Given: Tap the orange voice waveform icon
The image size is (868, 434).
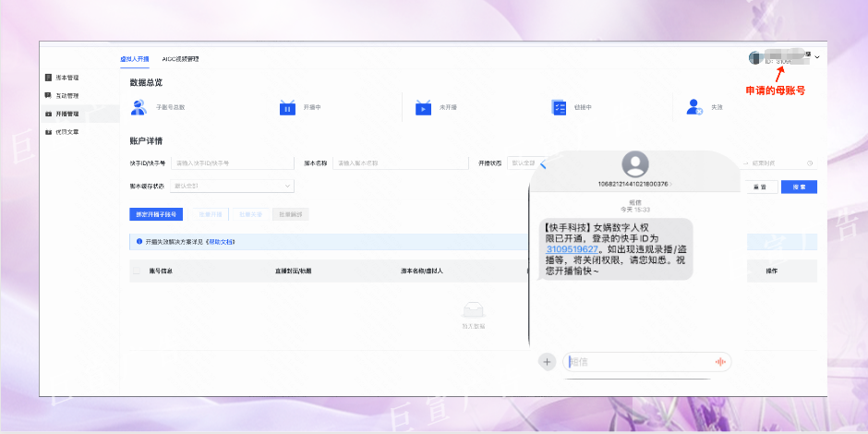Looking at the screenshot, I should click(720, 362).
